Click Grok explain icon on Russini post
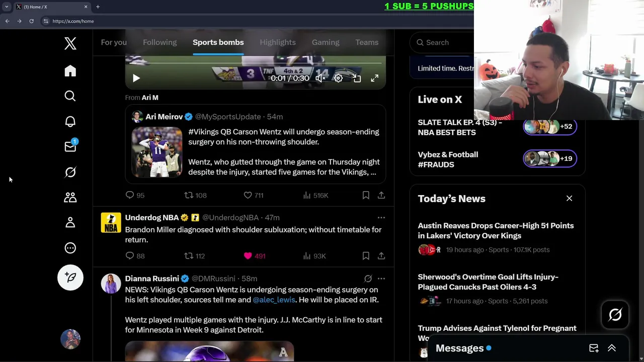The height and width of the screenshot is (362, 644). (368, 279)
